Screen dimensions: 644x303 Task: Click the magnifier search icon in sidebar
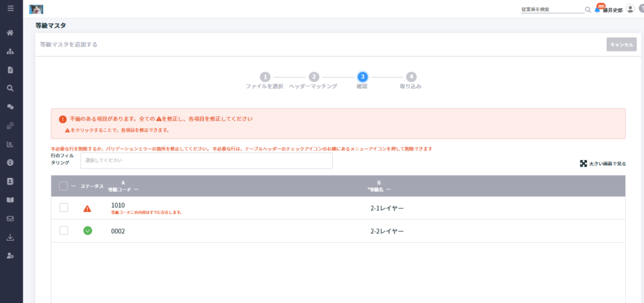11,88
